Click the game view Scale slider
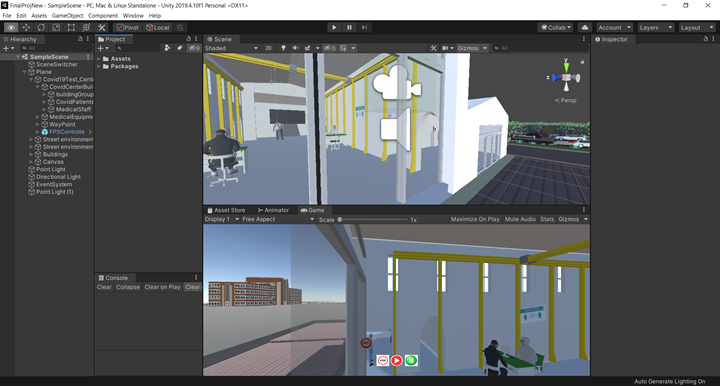 coord(373,219)
